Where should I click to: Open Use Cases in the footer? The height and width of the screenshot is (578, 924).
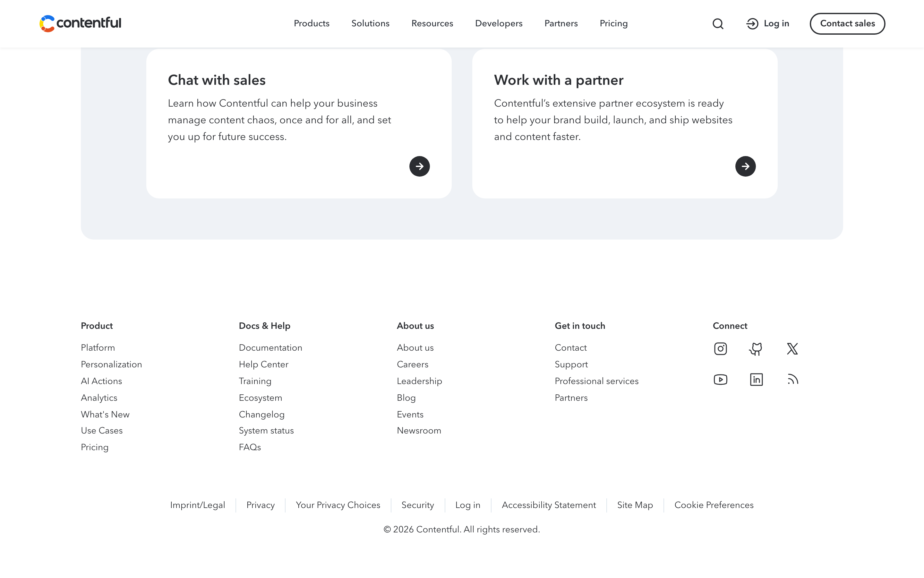pyautogui.click(x=102, y=431)
